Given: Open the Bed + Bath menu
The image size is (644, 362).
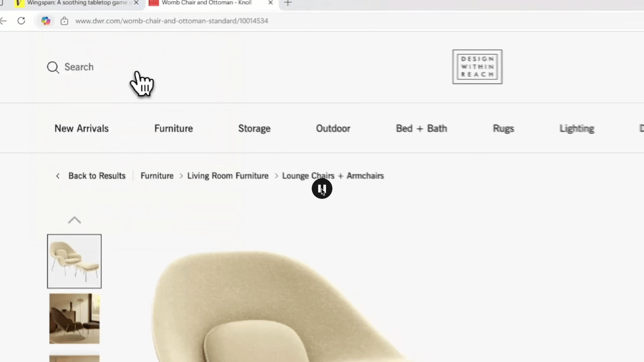Looking at the screenshot, I should pyautogui.click(x=421, y=128).
